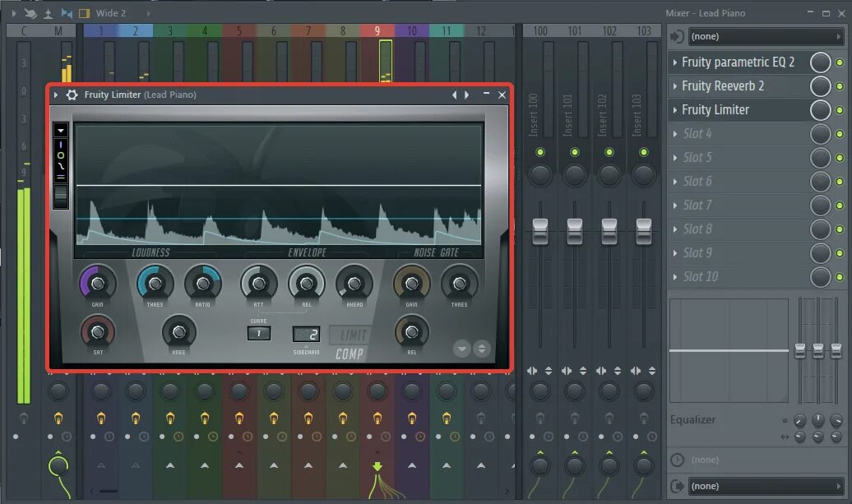Toggle Fruity Reeverb 2 enable LED

(840, 86)
